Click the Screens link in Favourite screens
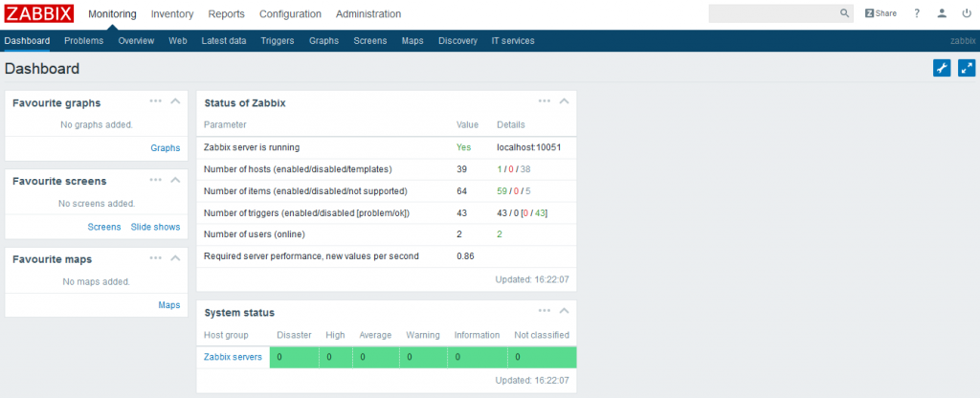Screen dimensions: 980x398 point(103,227)
